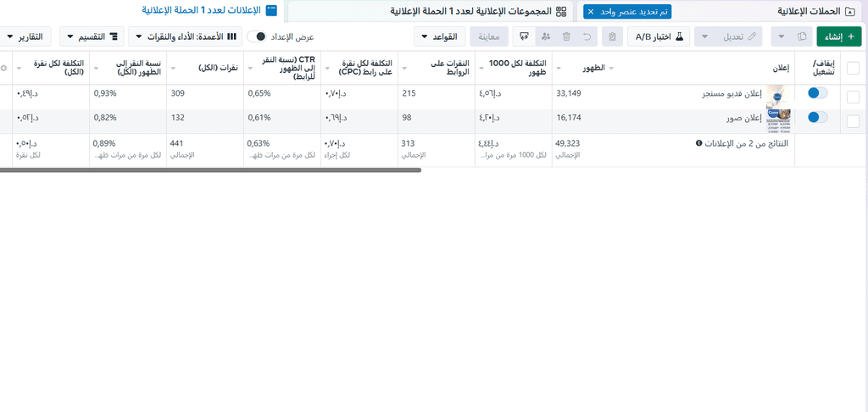Open the القواعد rules dropdown

(x=440, y=36)
